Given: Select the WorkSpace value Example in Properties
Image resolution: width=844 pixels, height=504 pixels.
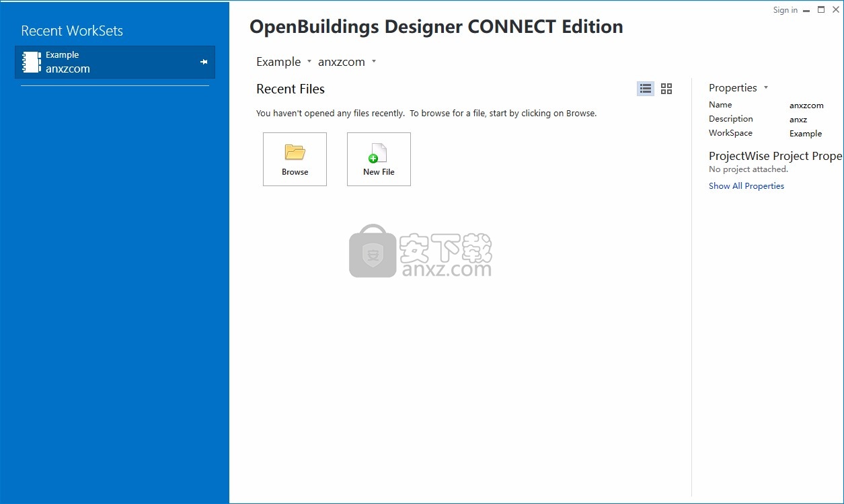Looking at the screenshot, I should (806, 134).
